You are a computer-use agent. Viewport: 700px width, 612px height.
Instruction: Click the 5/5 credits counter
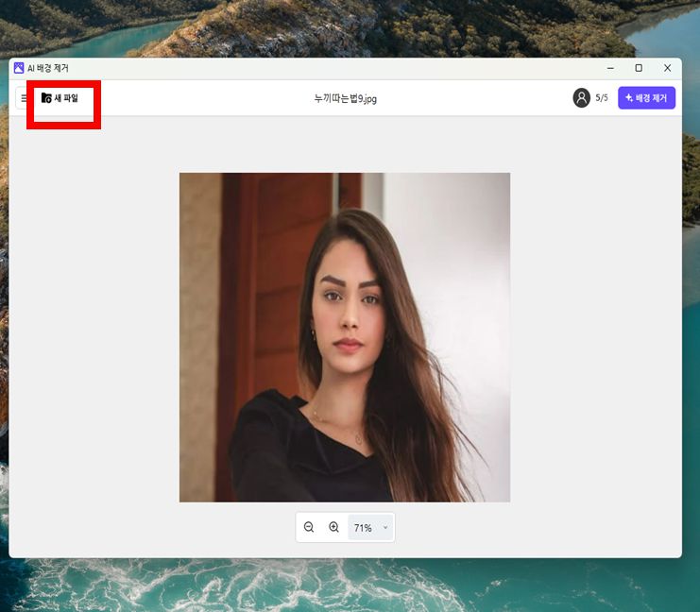tap(602, 98)
